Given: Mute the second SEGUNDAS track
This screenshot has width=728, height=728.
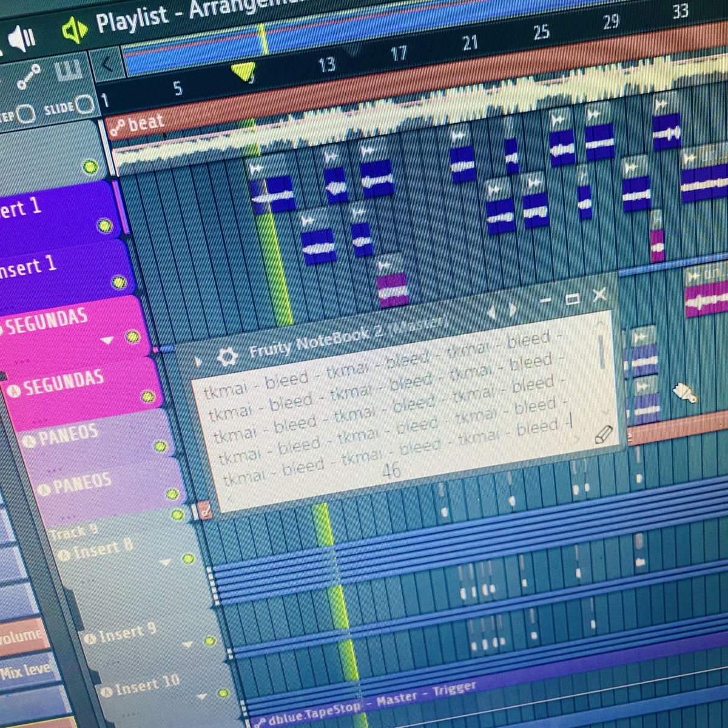Looking at the screenshot, I should click(x=147, y=397).
